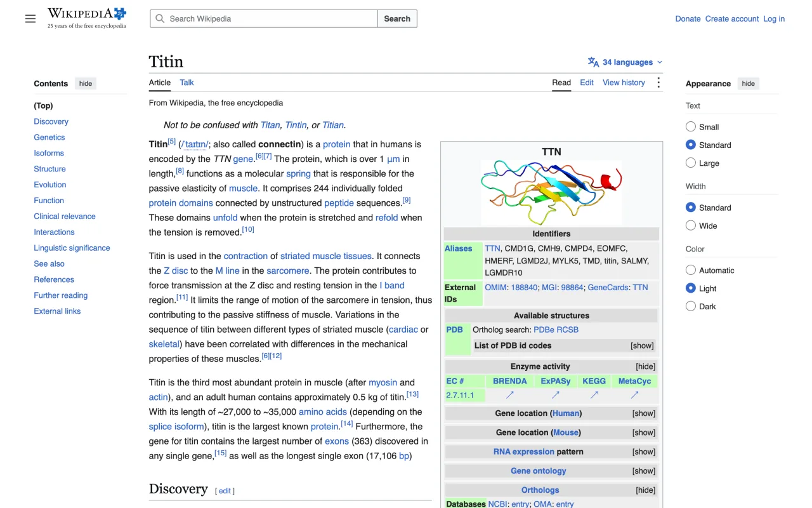The image size is (812, 508).
Task: Click the Donate link
Action: pos(688,18)
